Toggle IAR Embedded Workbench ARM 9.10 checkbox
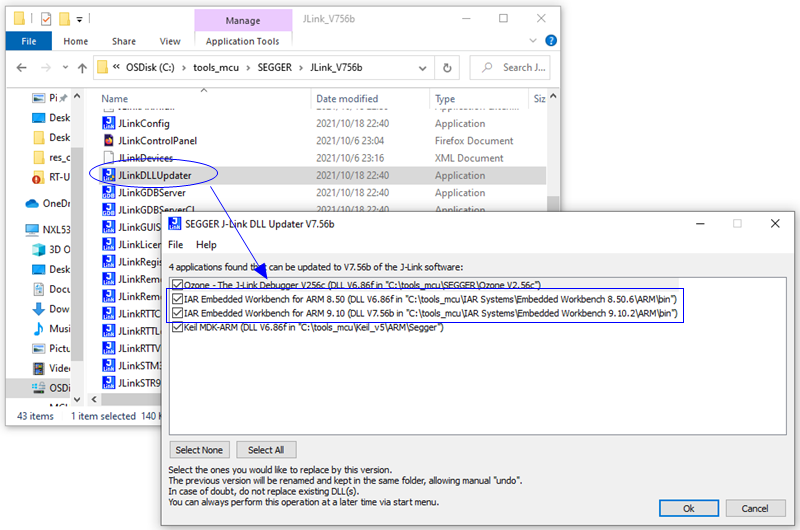Screen dimensions: 800x530 click(x=177, y=313)
